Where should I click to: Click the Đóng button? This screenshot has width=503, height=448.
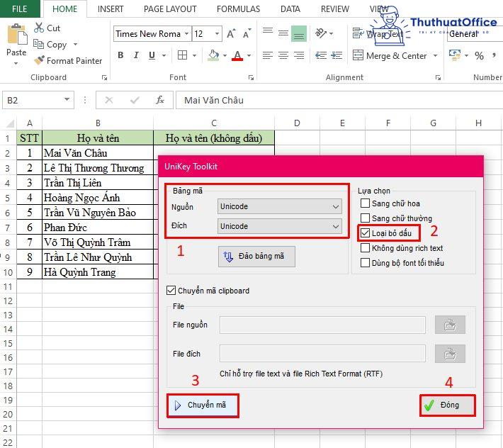[447, 405]
